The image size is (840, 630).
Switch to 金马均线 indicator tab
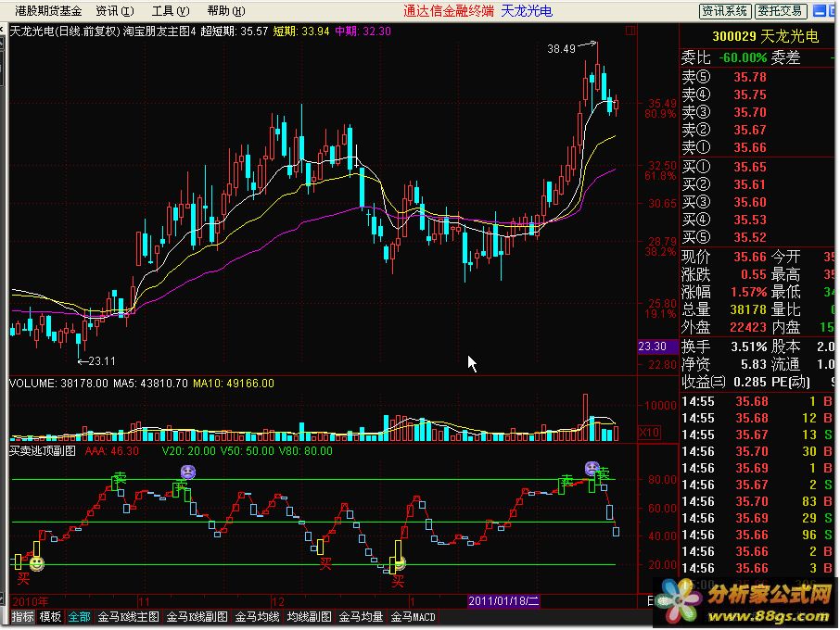point(257,617)
